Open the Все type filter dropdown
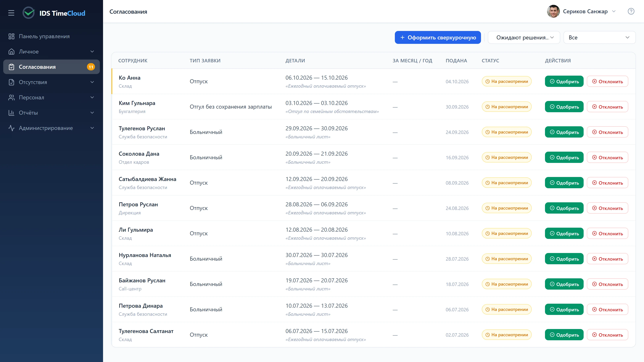 point(599,37)
